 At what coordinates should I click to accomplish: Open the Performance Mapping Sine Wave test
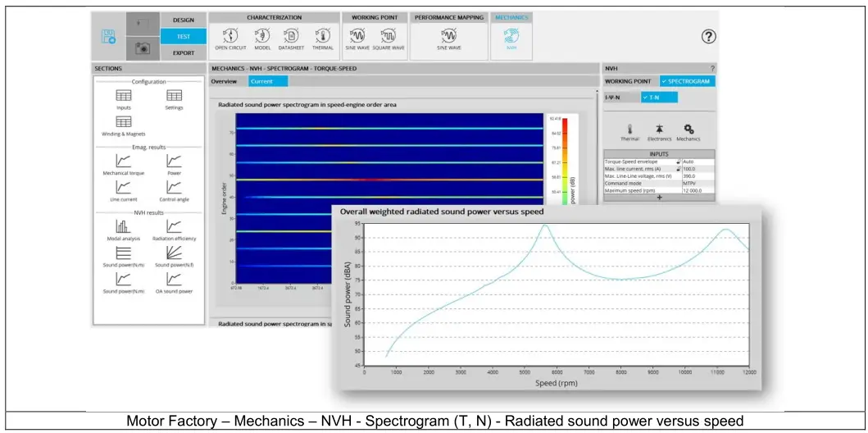pyautogui.click(x=449, y=39)
